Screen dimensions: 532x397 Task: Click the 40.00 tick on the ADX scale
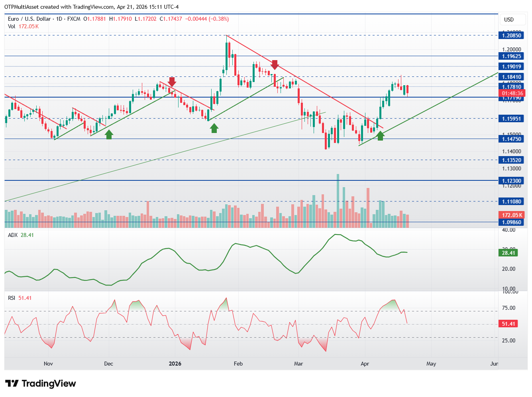[509, 230]
